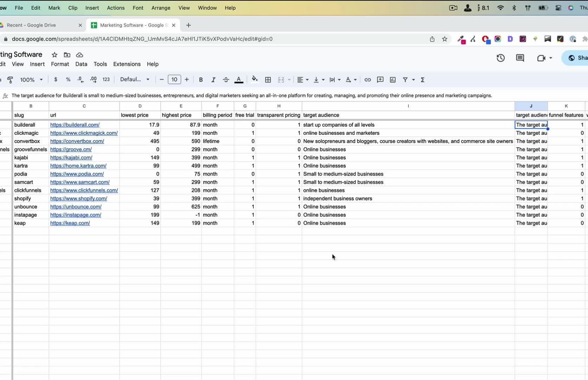The height and width of the screenshot is (380, 588).
Task: Open the Format menu in Sheets
Action: (60, 64)
